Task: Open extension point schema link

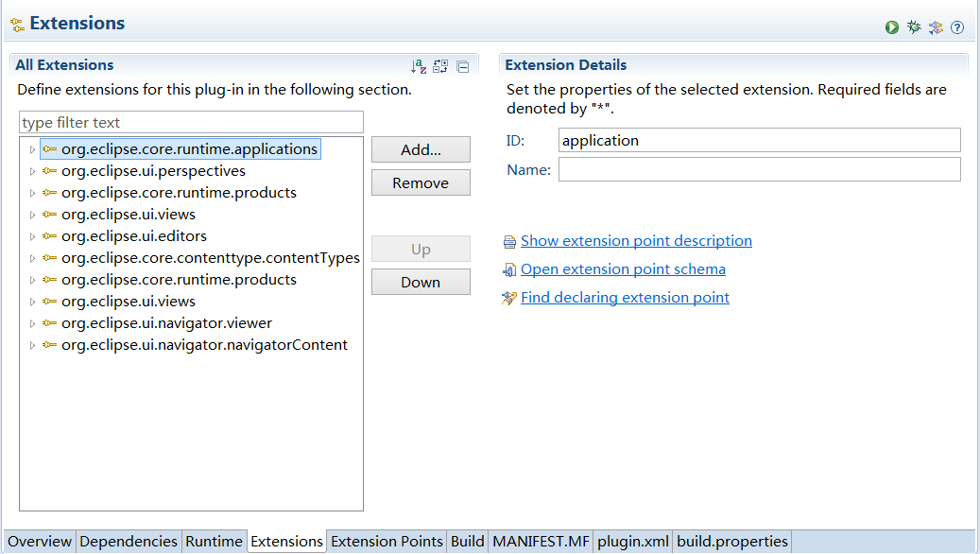Action: [x=623, y=268]
